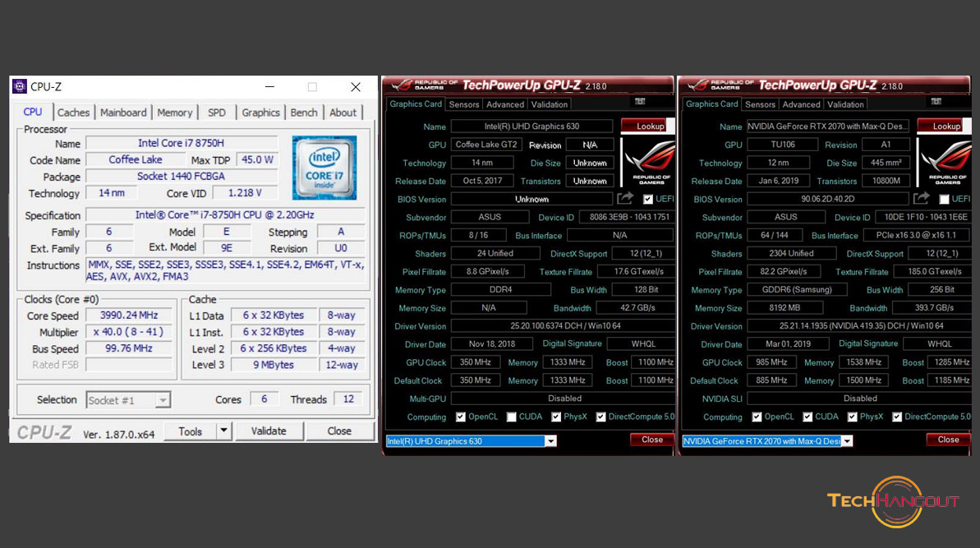This screenshot has width=980, height=548.
Task: Open the SPD tab in CPU-Z
Action: click(217, 113)
